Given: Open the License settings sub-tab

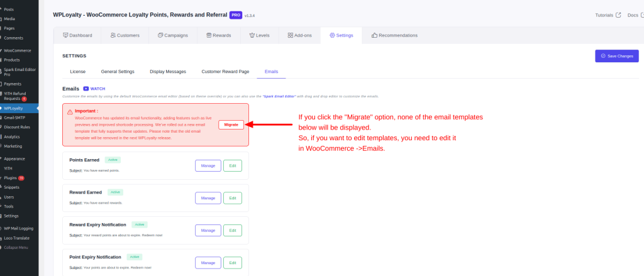Looking at the screenshot, I should [77, 72].
